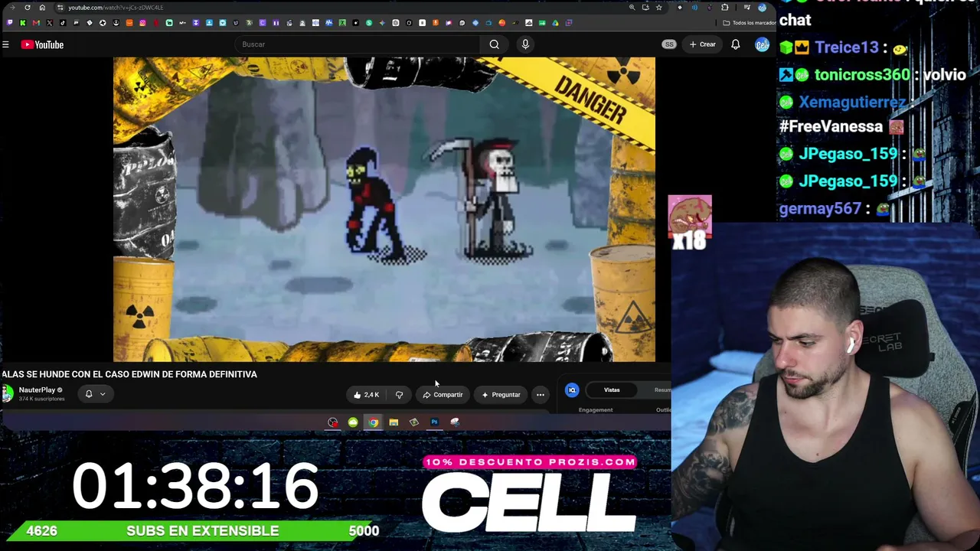Start voice search with the microphone icon
This screenshot has width=980, height=551.
click(x=525, y=44)
